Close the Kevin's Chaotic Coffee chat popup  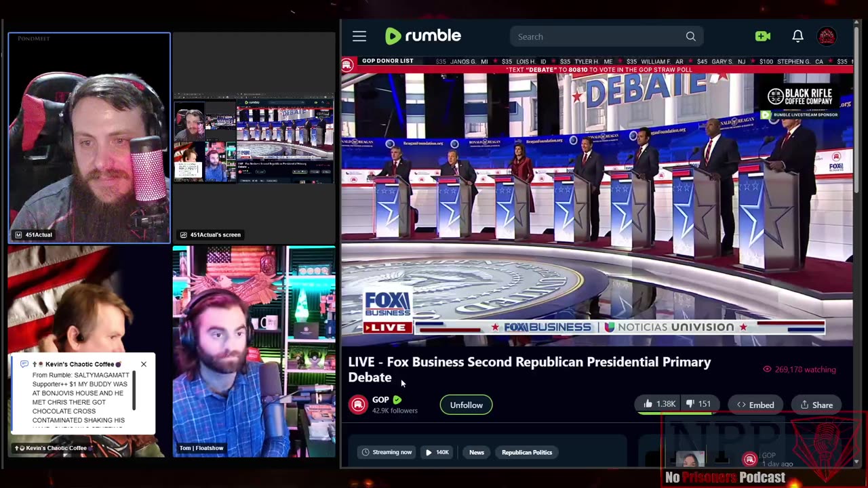(x=144, y=365)
